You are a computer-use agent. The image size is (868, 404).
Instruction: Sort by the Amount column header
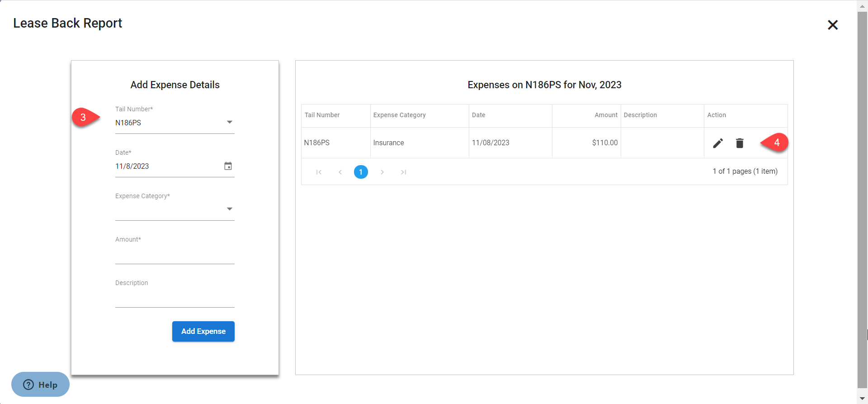[606, 115]
